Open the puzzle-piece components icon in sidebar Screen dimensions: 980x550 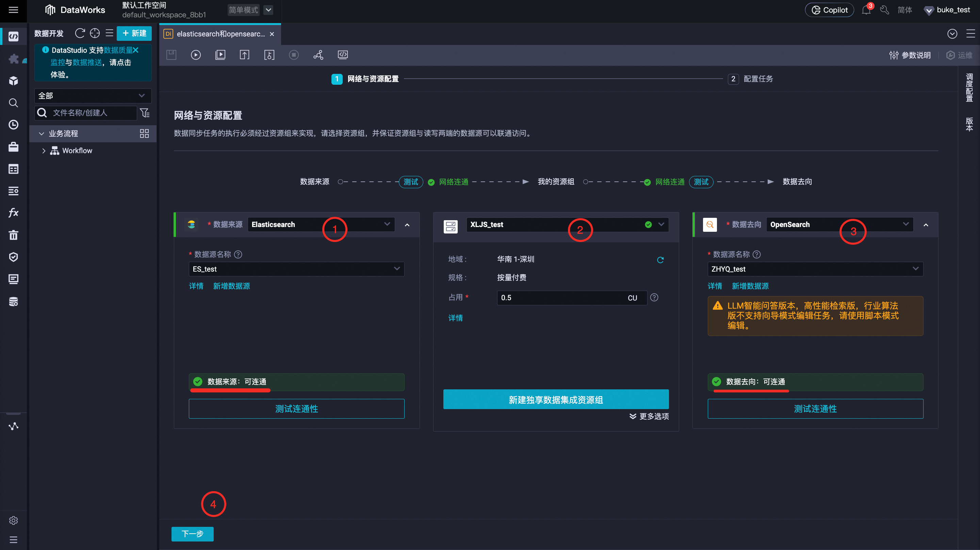pos(13,59)
